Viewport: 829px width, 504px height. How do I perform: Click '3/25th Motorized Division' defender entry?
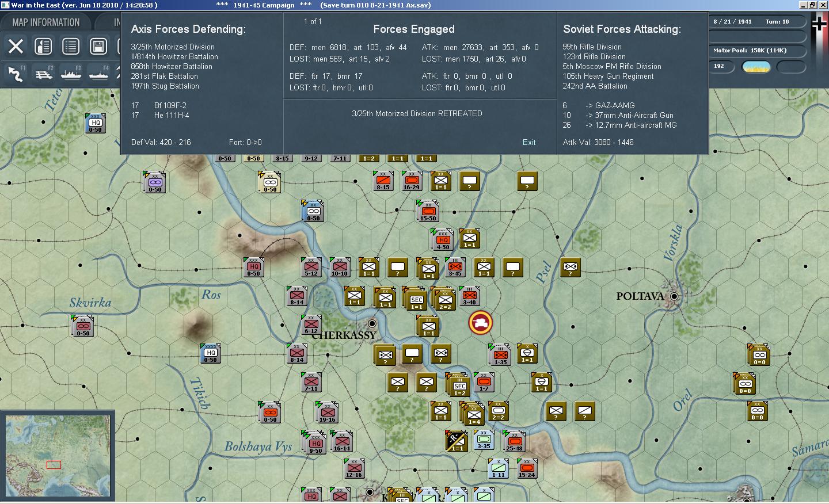[173, 47]
